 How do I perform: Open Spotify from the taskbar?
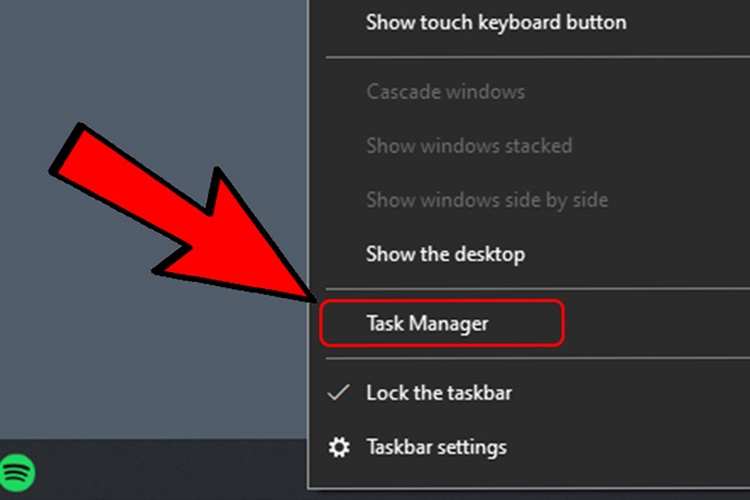click(17, 469)
